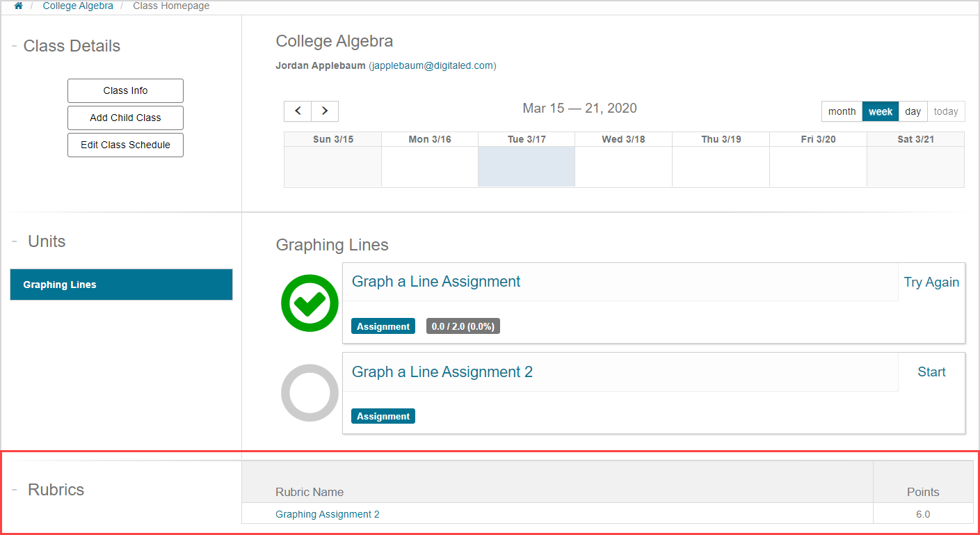Image resolution: width=980 pixels, height=535 pixels.
Task: Click the home icon in breadcrumb
Action: (18, 6)
